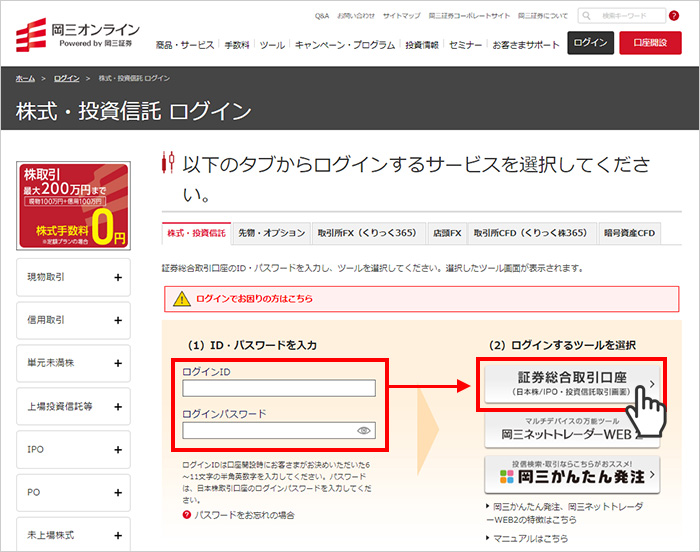The image size is (700, 552).
Task: Click the ログインパスワード input field
Action: pyautogui.click(x=279, y=431)
